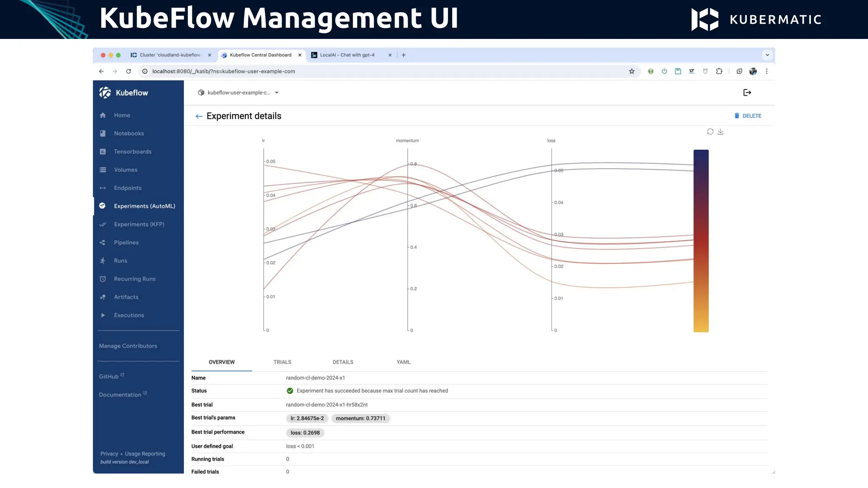Click the lr axis in chart
Viewport: 868px width, 488px height.
tap(264, 240)
